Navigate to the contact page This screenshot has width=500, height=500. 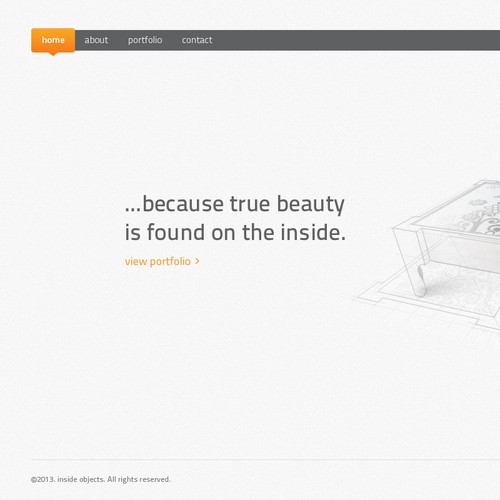pyautogui.click(x=197, y=40)
